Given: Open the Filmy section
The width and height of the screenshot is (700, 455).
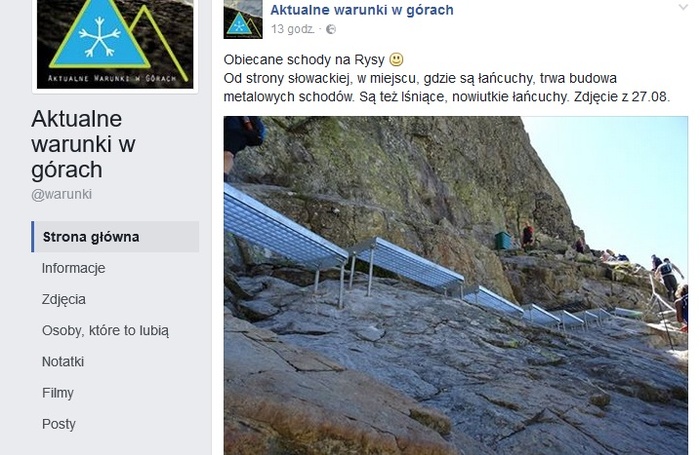Looking at the screenshot, I should click(x=58, y=393).
